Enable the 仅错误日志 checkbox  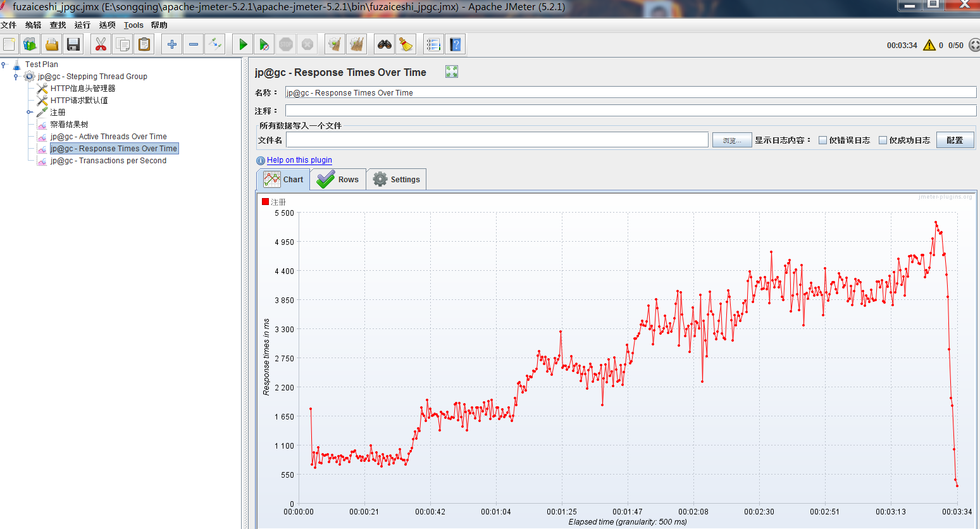click(822, 140)
